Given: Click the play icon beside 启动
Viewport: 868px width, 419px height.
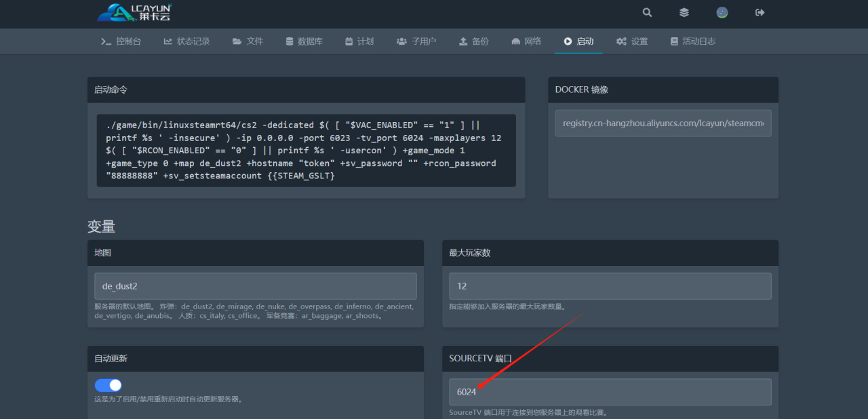Looking at the screenshot, I should point(568,41).
